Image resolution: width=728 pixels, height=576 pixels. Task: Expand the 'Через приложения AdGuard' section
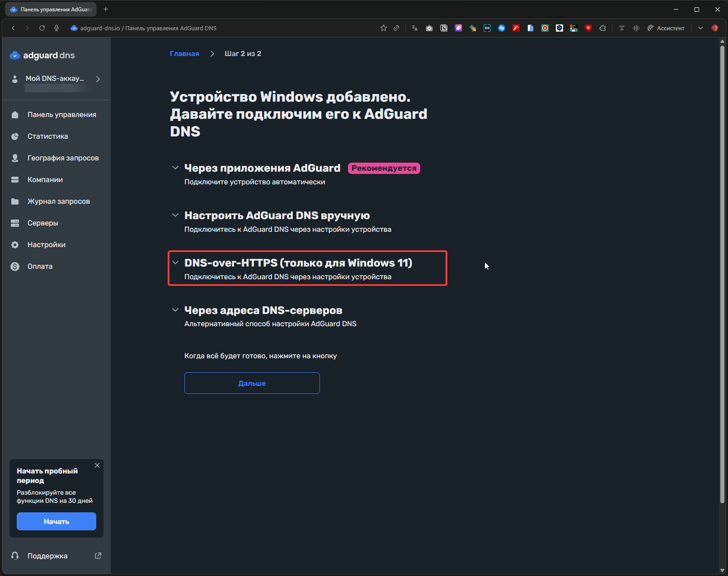coord(262,168)
